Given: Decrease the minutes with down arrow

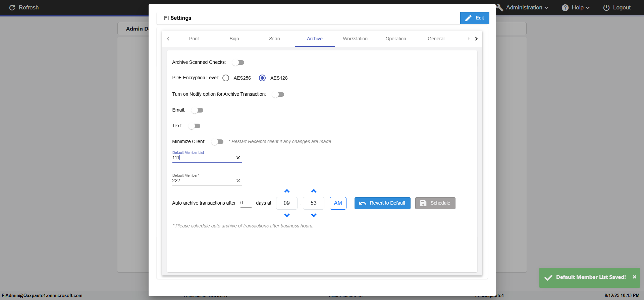Looking at the screenshot, I should tap(314, 215).
